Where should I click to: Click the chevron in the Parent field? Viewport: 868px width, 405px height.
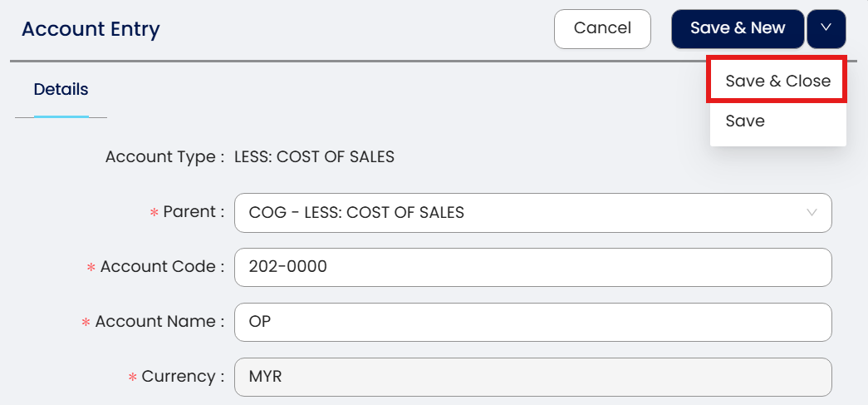click(x=812, y=213)
